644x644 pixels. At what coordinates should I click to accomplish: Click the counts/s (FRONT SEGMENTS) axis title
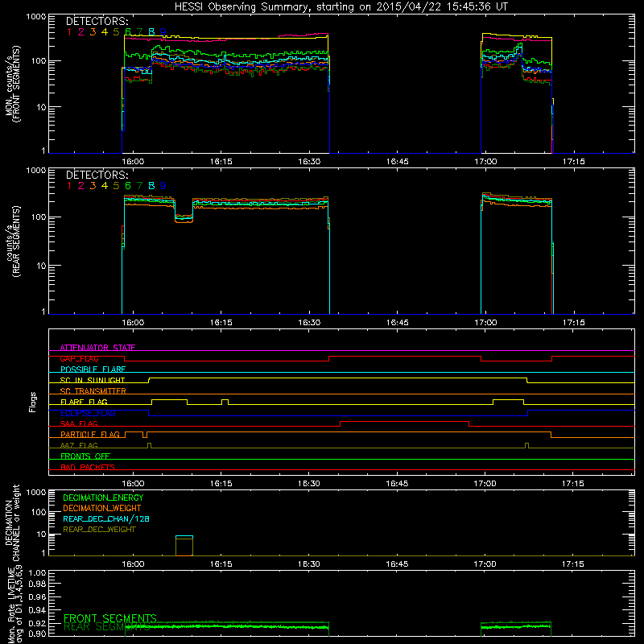coord(12,84)
